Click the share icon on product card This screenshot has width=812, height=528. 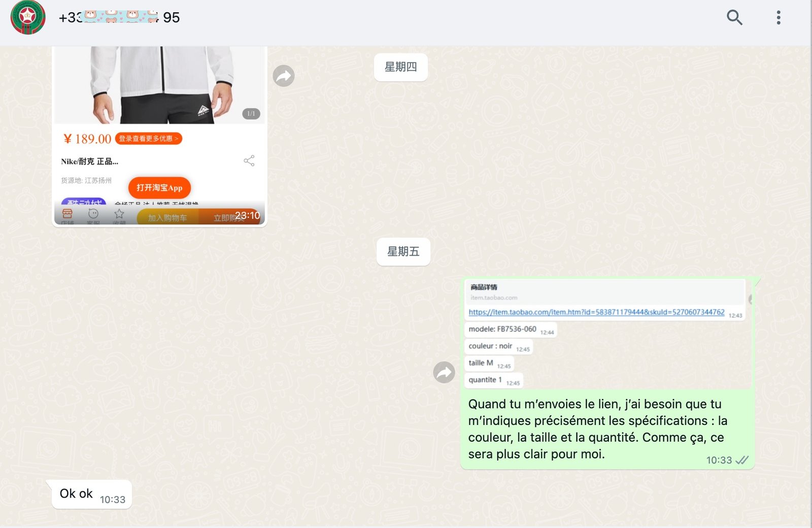pyautogui.click(x=249, y=161)
